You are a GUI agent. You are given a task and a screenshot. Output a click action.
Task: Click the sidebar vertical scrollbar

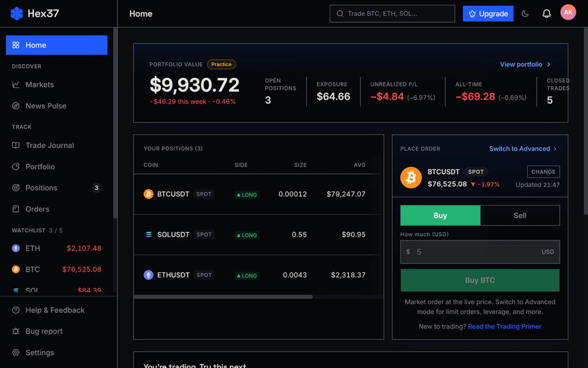click(115, 123)
